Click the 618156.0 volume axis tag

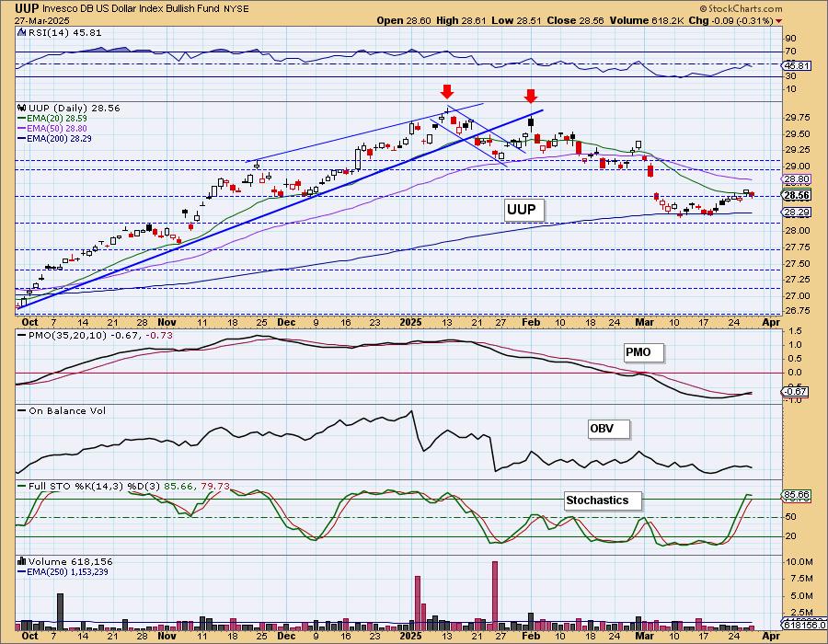pos(803,625)
